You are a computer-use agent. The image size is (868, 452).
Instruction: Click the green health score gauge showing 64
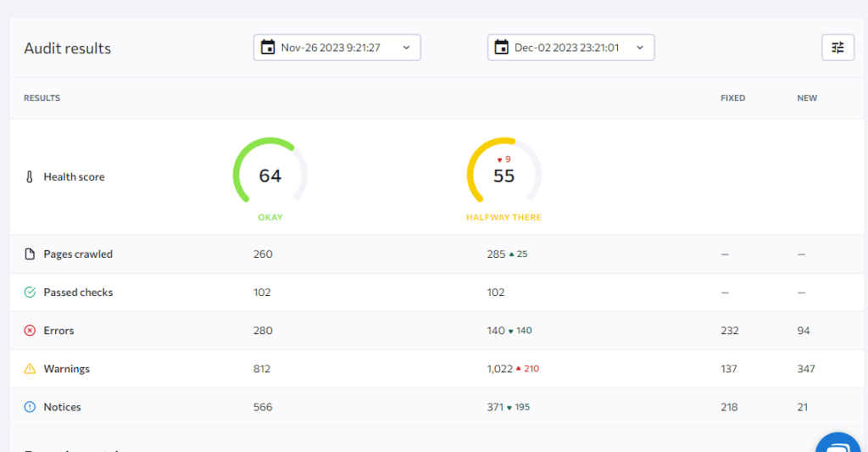click(x=270, y=171)
